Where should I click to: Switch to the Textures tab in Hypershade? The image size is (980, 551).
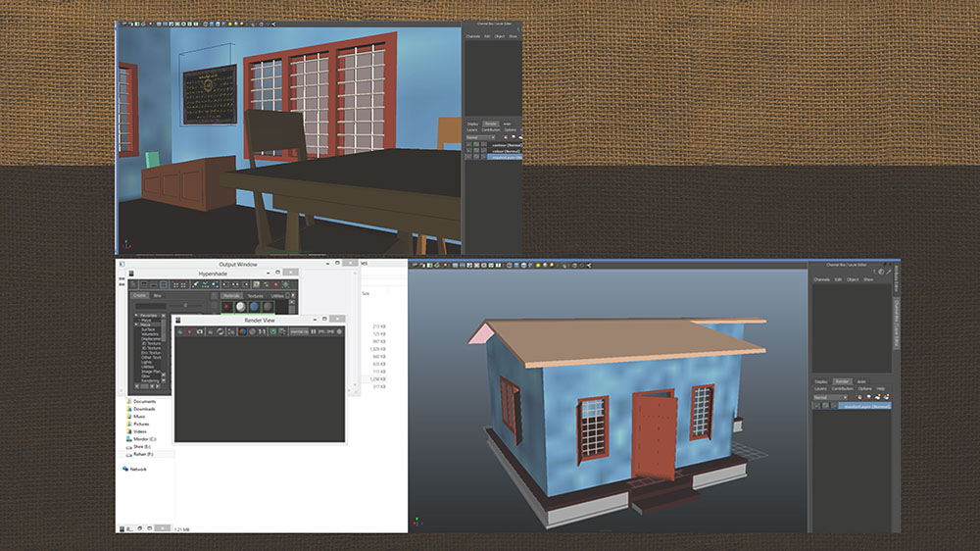255,295
